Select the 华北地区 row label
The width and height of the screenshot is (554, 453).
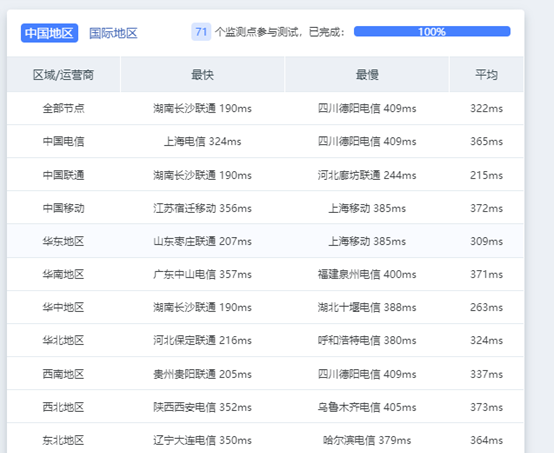click(x=64, y=340)
